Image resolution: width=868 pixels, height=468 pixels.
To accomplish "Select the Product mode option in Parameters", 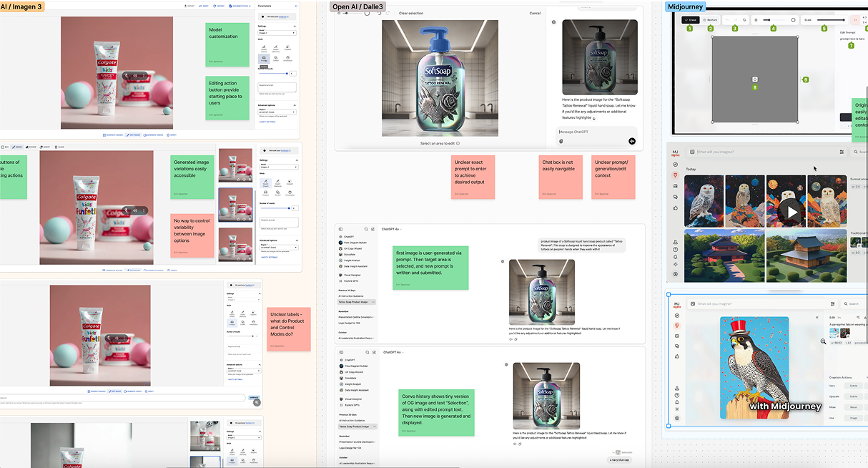I will pos(263,59).
